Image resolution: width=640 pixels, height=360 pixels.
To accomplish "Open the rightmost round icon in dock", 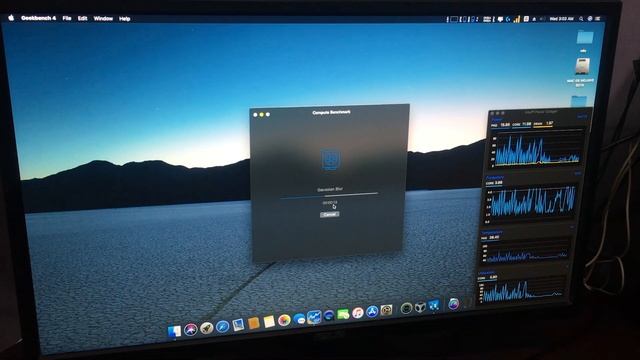I will 453,304.
